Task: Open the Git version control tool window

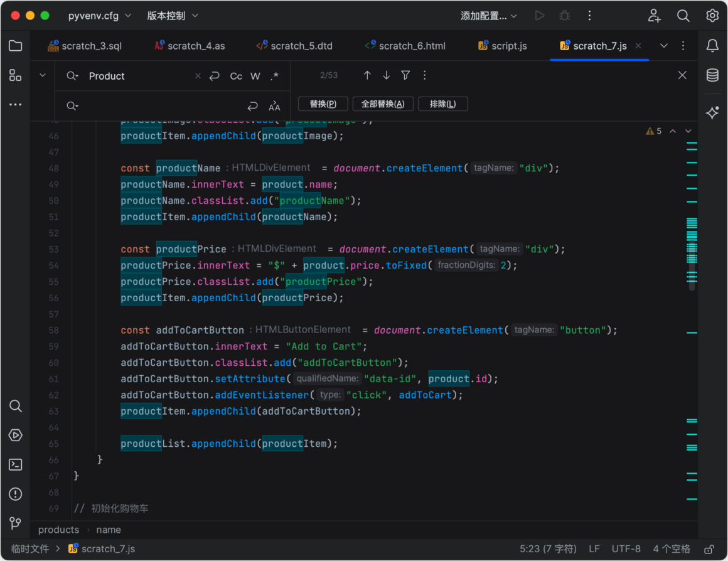Action: 15,523
